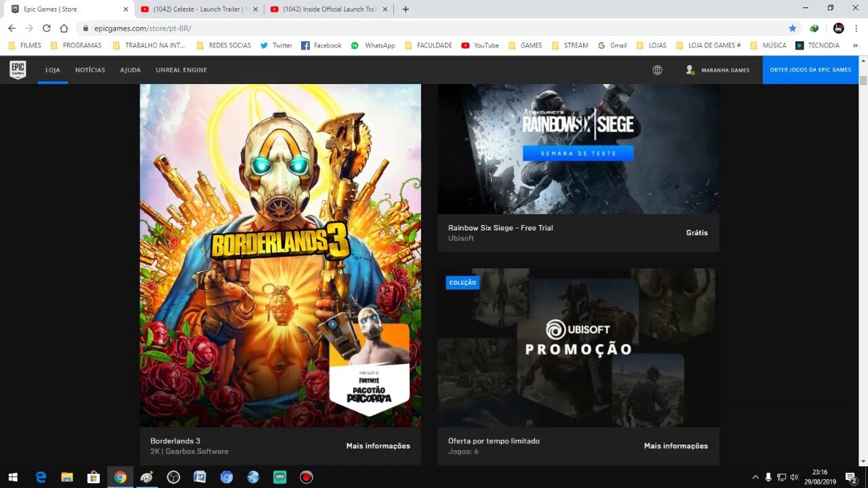The width and height of the screenshot is (868, 488).
Task: Open the WhatsApp bookmark
Action: 372,45
